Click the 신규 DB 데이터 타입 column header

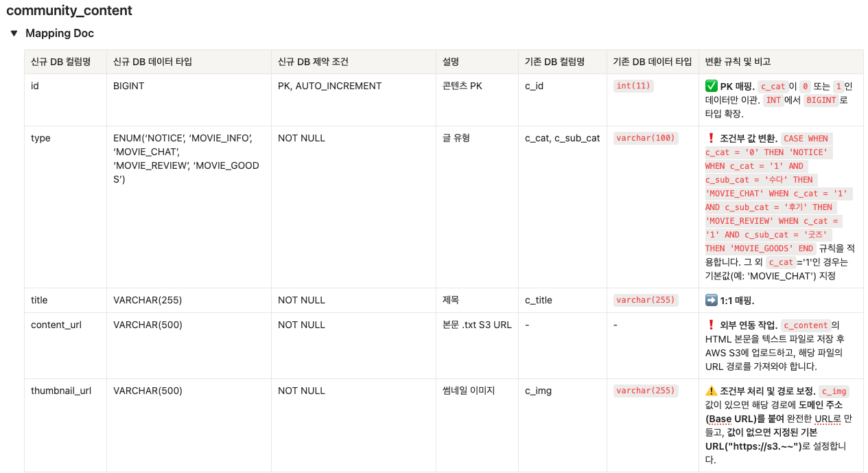(x=152, y=62)
